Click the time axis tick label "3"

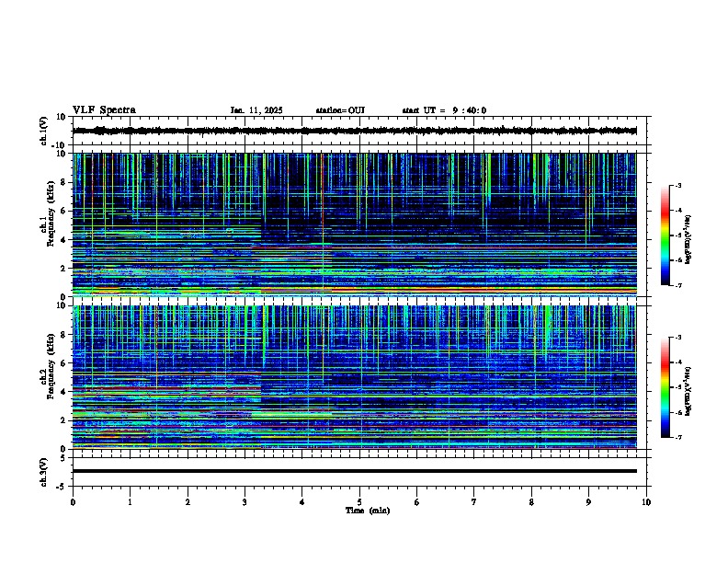click(245, 502)
